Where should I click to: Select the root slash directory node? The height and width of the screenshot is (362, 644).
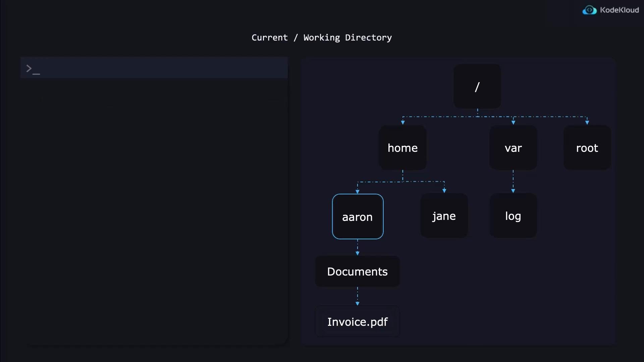tap(477, 86)
